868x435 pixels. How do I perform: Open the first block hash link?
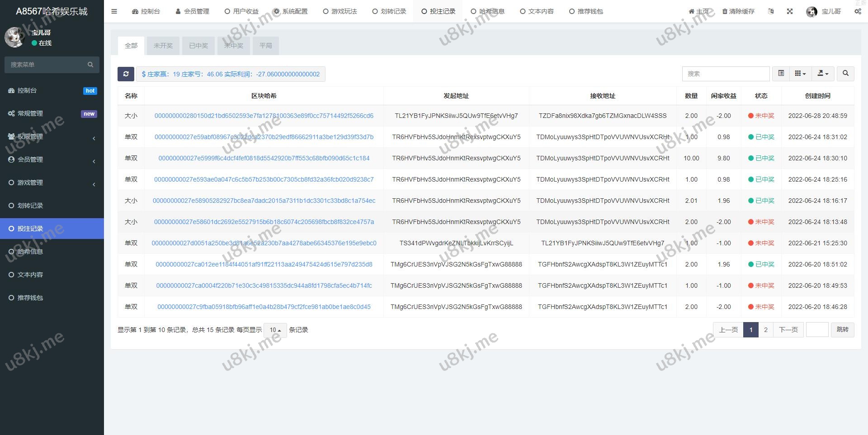pyautogui.click(x=264, y=116)
